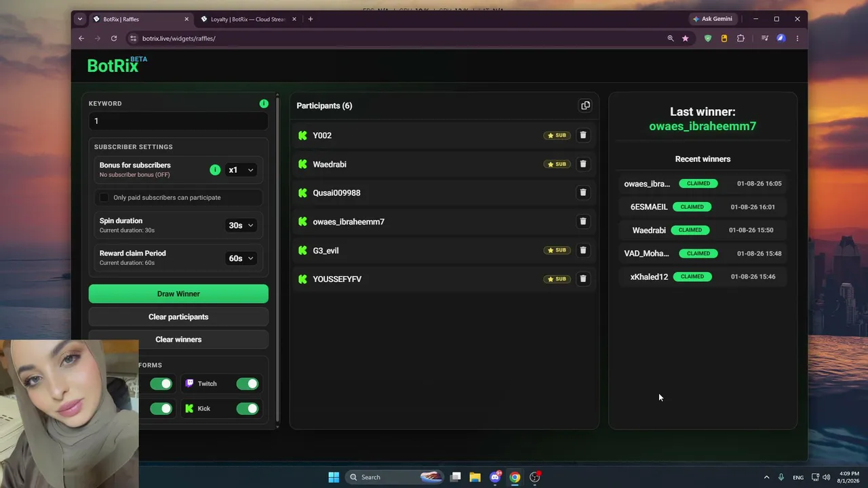Click the Kick logo beside G3_evil
The height and width of the screenshot is (488, 868).
(x=302, y=251)
